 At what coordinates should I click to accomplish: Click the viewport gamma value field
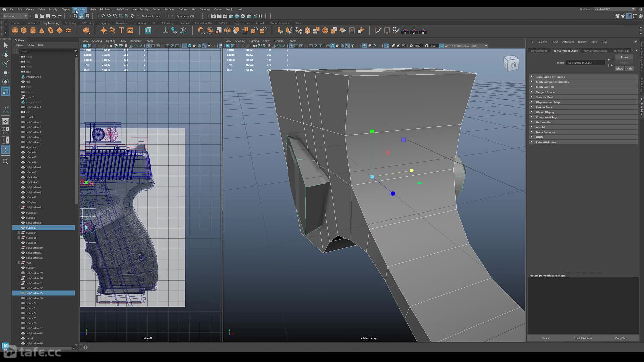[x=433, y=46]
